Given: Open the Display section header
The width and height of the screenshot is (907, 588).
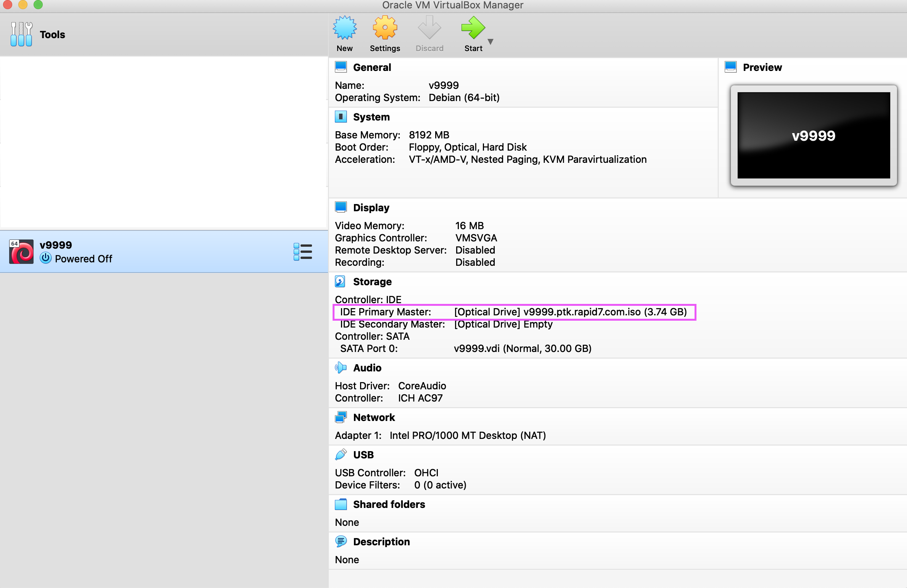Looking at the screenshot, I should (371, 208).
